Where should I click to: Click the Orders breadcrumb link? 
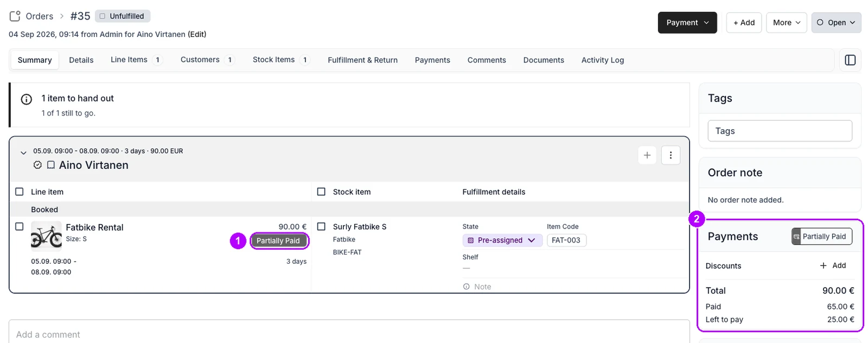[40, 16]
